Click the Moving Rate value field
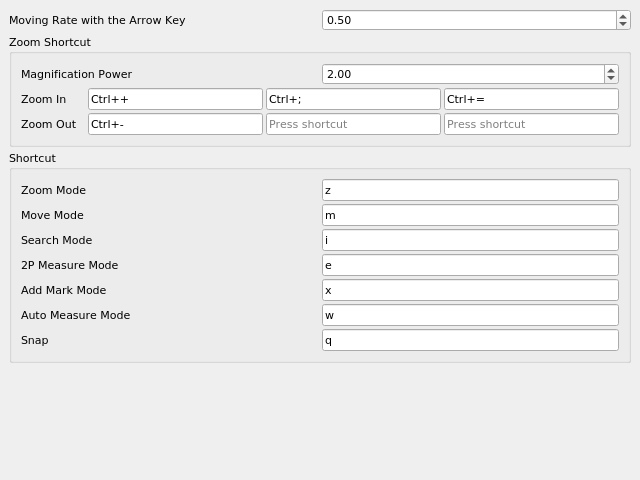 [x=469, y=20]
